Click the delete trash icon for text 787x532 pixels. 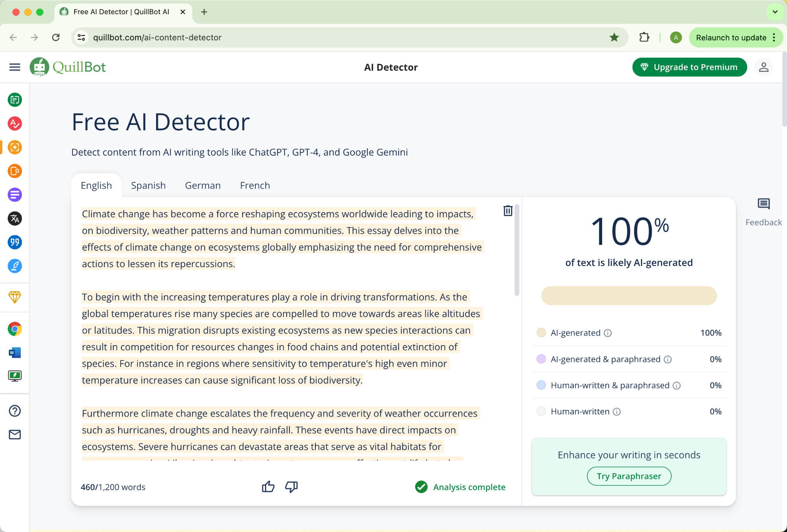[x=508, y=211]
